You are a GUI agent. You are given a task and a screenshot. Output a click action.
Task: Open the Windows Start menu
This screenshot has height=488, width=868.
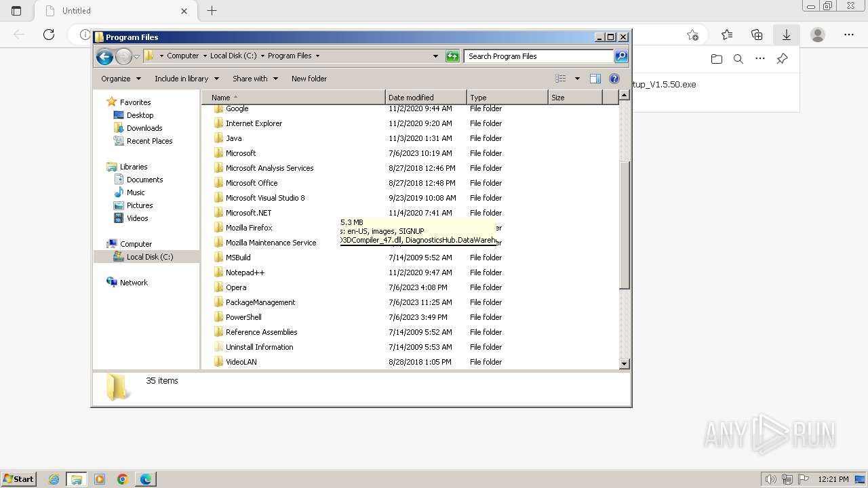(x=18, y=479)
